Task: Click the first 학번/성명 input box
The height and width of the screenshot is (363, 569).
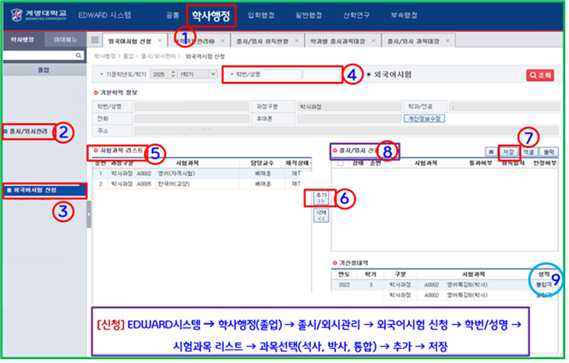Action: pyautogui.click(x=283, y=74)
